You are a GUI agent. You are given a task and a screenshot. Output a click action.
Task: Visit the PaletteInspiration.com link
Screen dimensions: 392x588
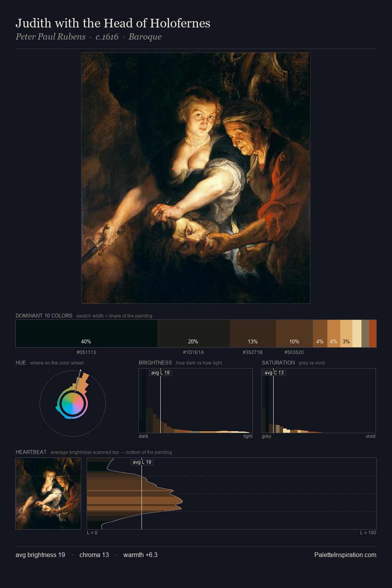(x=345, y=555)
